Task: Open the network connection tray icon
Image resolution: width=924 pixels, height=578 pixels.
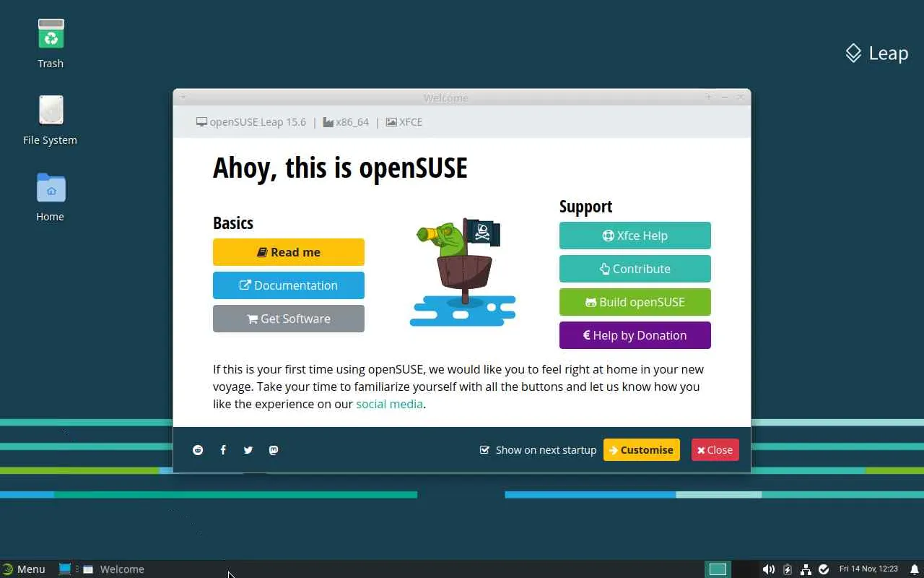Action: pyautogui.click(x=806, y=569)
